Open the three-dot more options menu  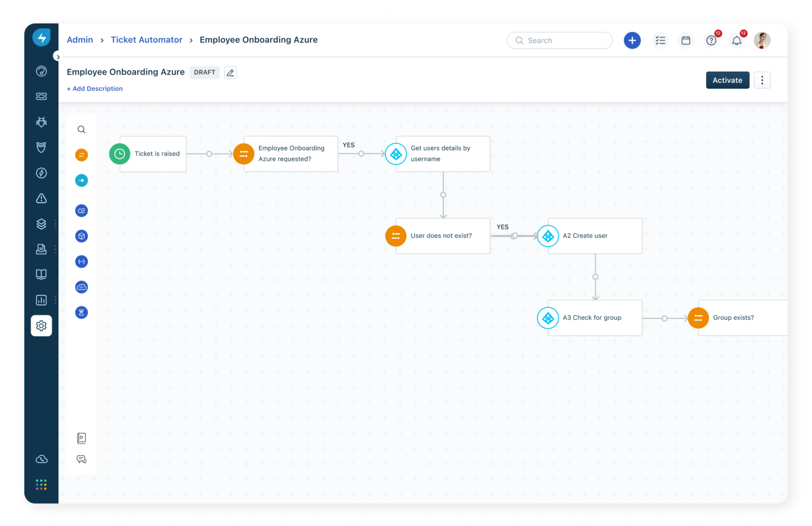(762, 80)
